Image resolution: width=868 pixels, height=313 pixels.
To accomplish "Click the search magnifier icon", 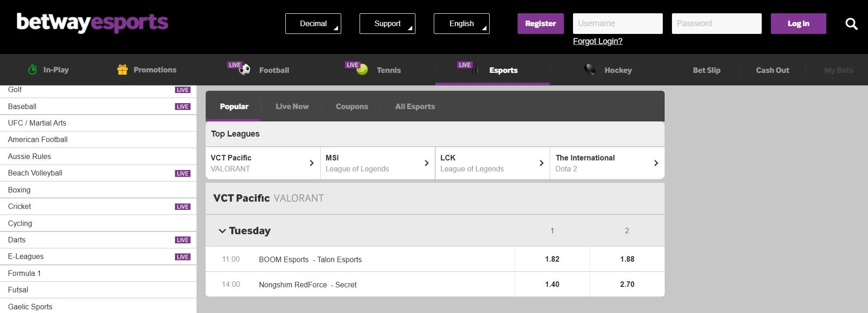I will [x=851, y=24].
